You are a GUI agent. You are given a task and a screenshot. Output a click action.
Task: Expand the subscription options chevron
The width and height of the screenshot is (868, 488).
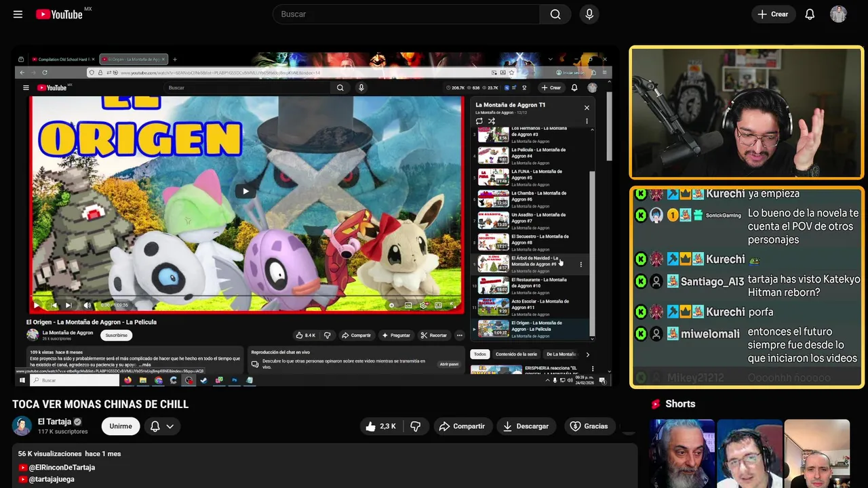coord(170,426)
